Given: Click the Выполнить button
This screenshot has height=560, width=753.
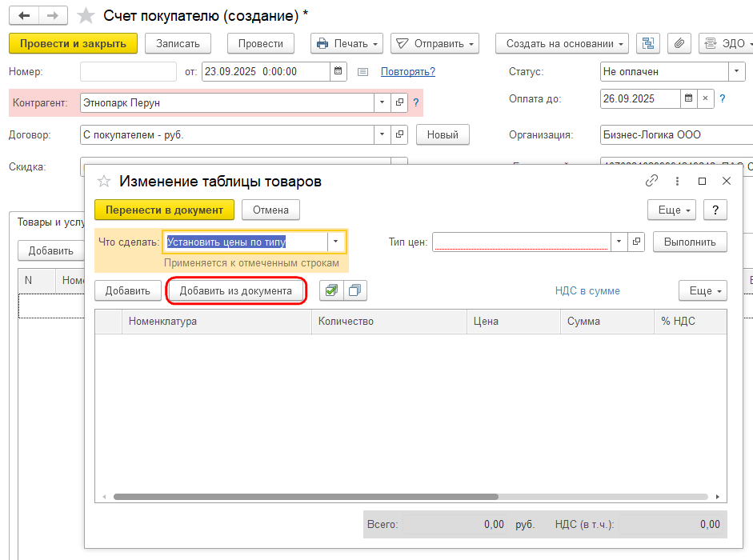Looking at the screenshot, I should [x=690, y=242].
